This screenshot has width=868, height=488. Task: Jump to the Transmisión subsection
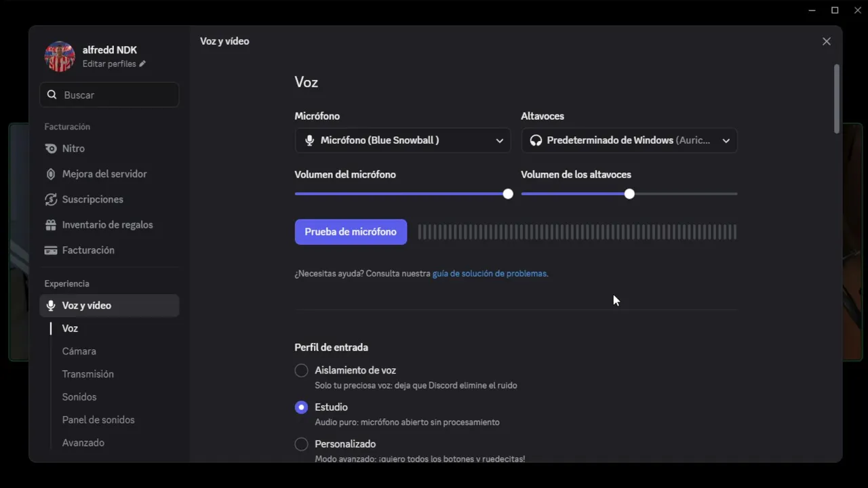point(88,374)
